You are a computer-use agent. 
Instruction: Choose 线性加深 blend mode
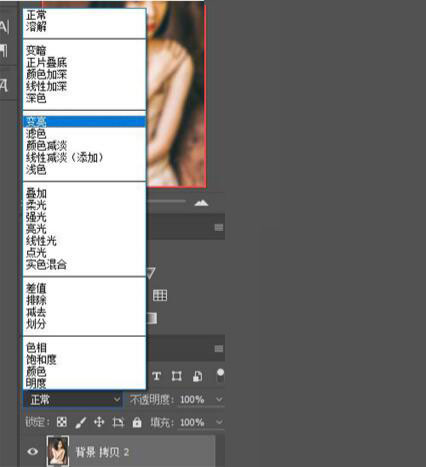tap(84, 86)
